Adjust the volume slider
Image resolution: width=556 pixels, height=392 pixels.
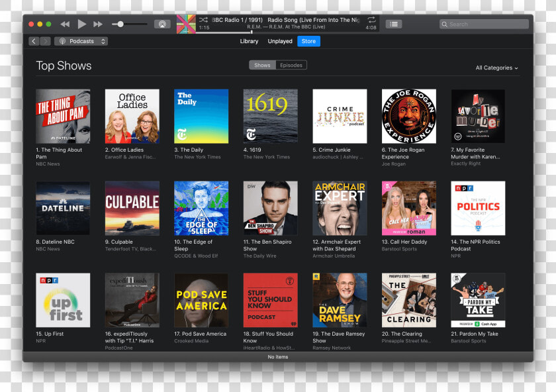point(130,24)
